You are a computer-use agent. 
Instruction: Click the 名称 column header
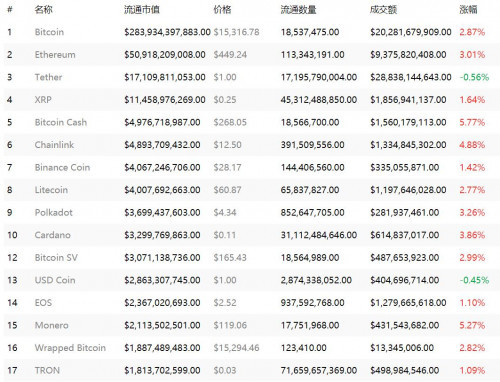(43, 10)
